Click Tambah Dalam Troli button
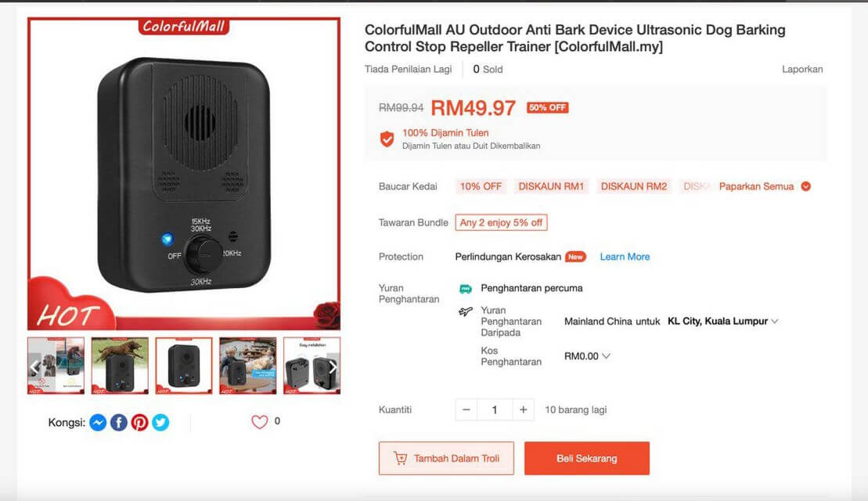This screenshot has width=868, height=501. click(446, 459)
